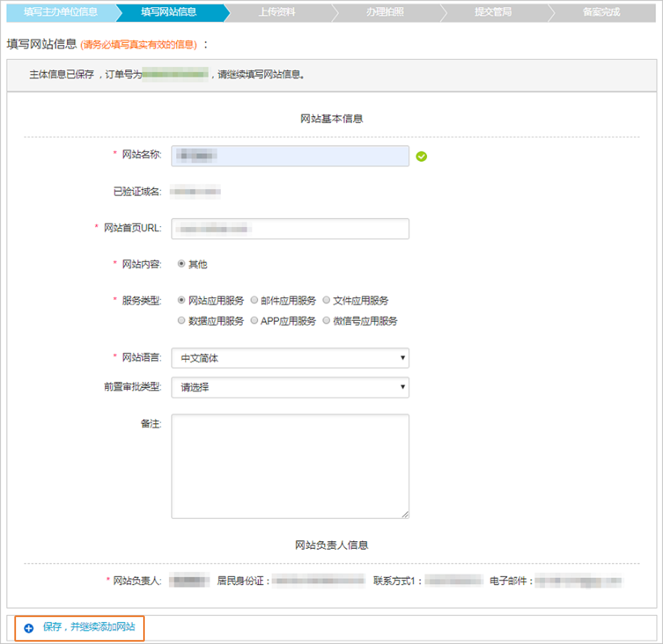Switch to 提交管局 step
This screenshot has height=644, width=663.
pos(493,12)
